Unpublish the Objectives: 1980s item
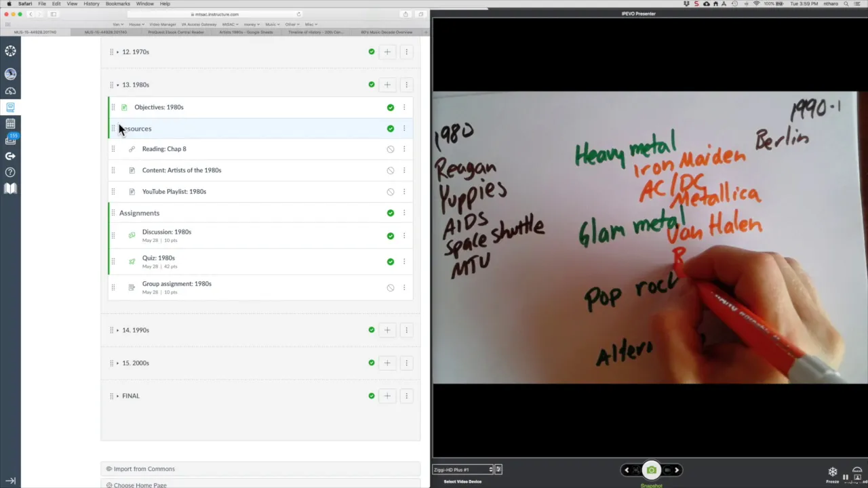Image resolution: width=868 pixels, height=488 pixels. point(391,107)
